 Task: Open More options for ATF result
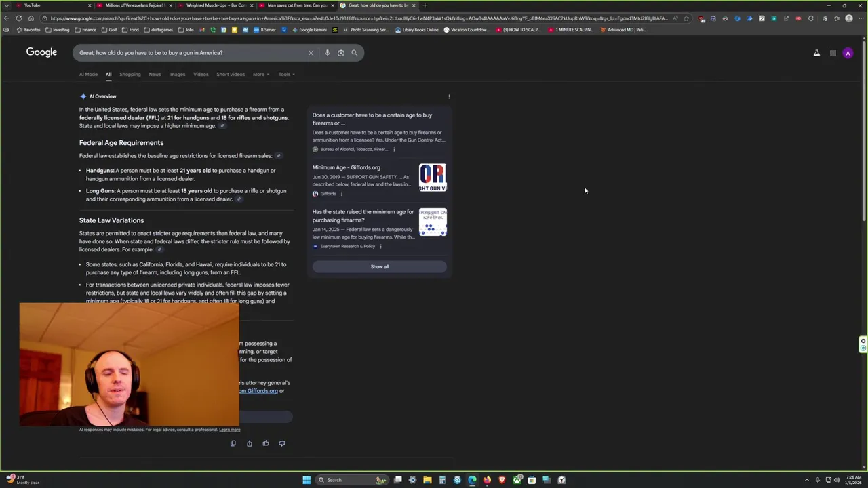tap(394, 149)
